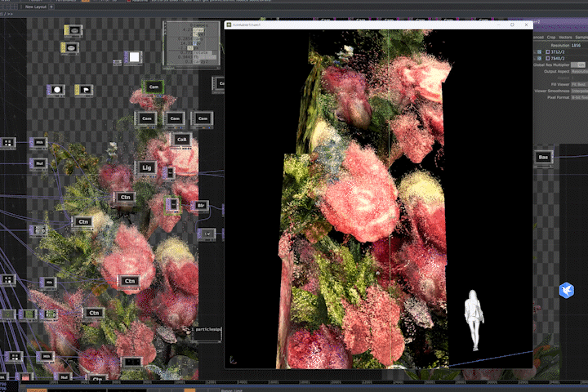The height and width of the screenshot is (392, 588).
Task: Close the floating viewer window
Action: click(526, 24)
